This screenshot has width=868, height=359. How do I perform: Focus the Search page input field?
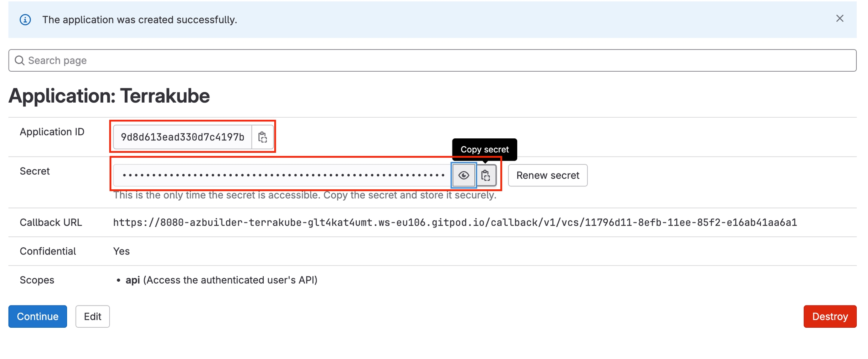click(433, 60)
